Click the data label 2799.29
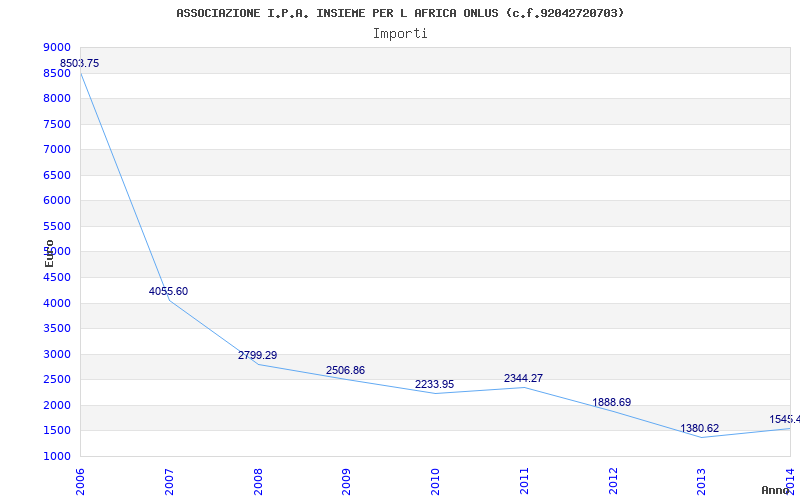The height and width of the screenshot is (500, 800). [258, 355]
